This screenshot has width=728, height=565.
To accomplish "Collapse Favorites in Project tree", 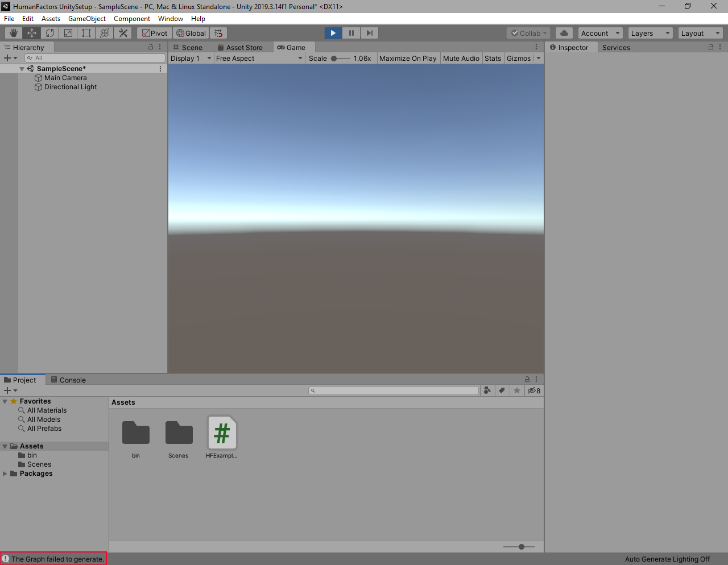I will [x=5, y=401].
